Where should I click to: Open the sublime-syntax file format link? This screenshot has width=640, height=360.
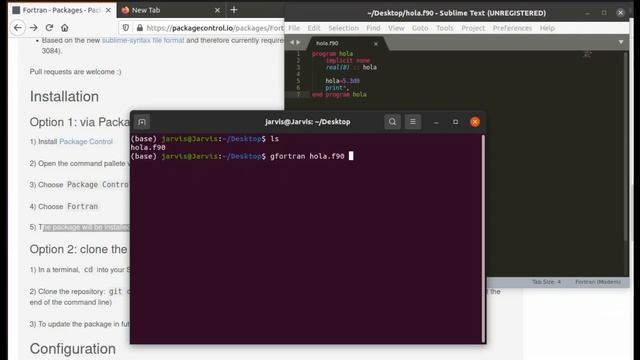point(143,40)
